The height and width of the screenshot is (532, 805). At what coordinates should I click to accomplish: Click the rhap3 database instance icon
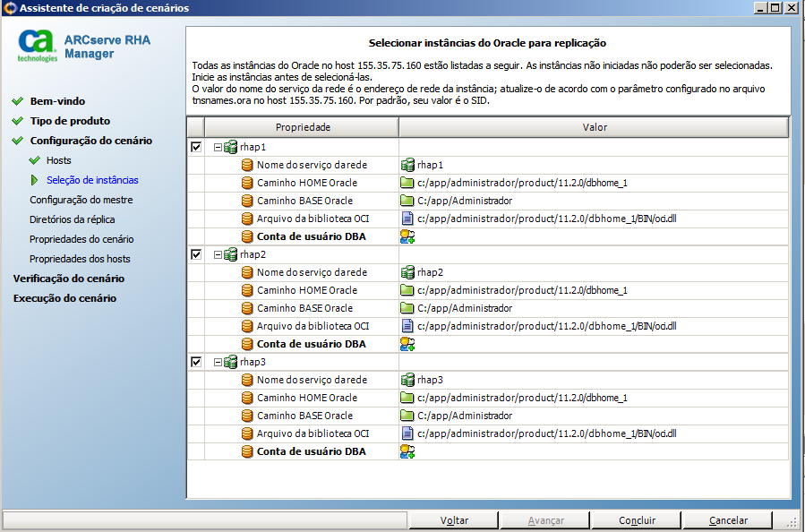(x=230, y=362)
